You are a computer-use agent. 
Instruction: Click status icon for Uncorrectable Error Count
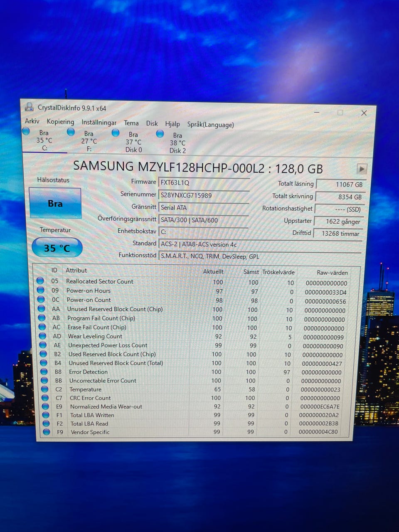(45, 381)
